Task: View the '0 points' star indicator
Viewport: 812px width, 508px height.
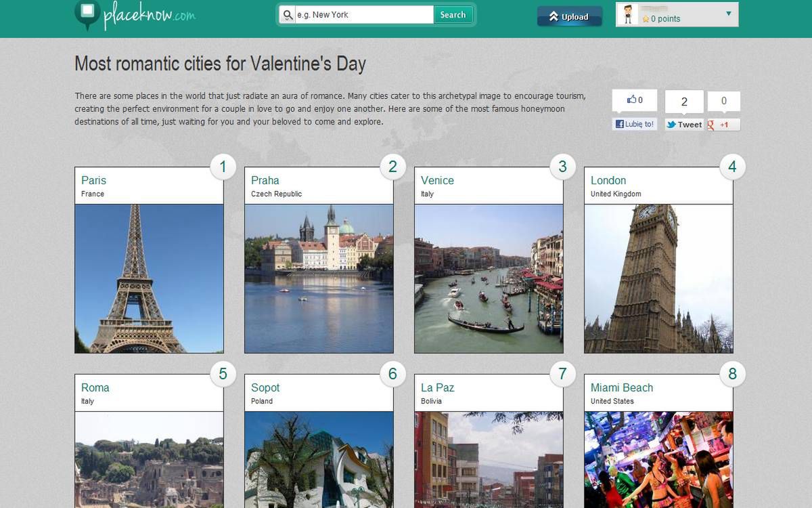Action: point(661,19)
